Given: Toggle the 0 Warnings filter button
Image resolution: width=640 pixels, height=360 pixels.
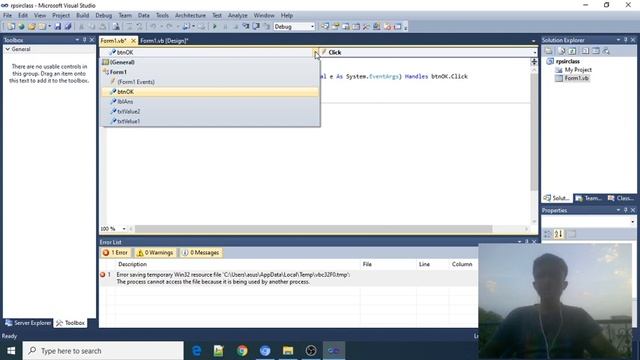Looking at the screenshot, I should pyautogui.click(x=155, y=253).
